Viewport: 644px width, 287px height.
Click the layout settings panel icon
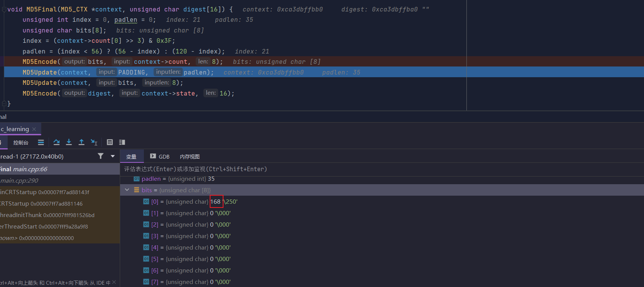click(x=122, y=142)
